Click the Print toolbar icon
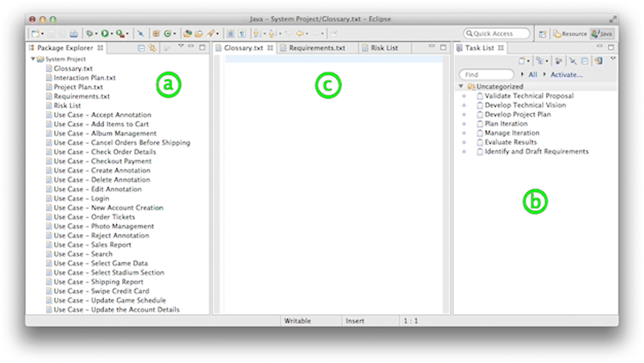The image size is (644, 363). [74, 34]
